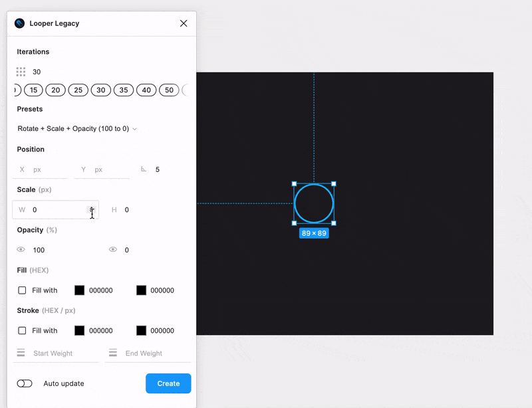Click the bottom-right selection handle of circle
Screen dimensions: 532x408
pos(334,223)
